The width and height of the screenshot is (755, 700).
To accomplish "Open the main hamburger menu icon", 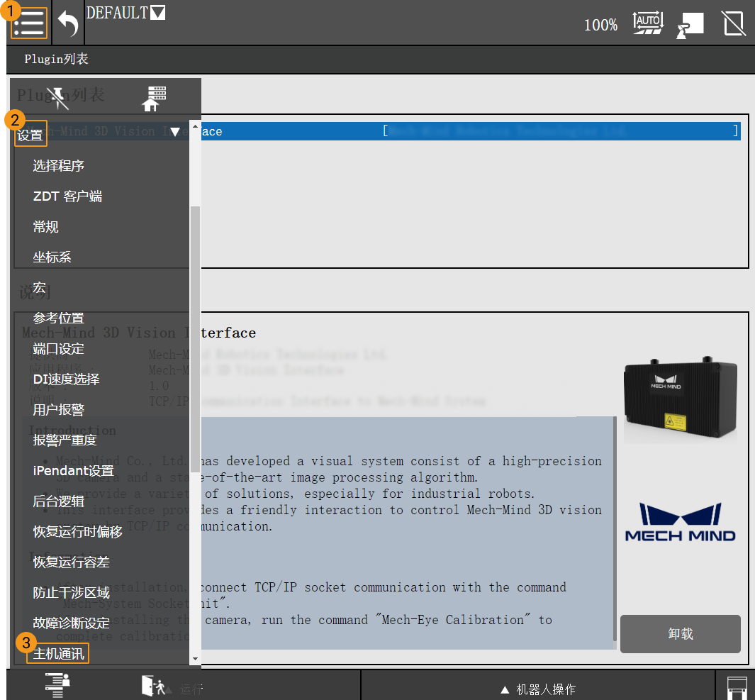I will point(29,23).
